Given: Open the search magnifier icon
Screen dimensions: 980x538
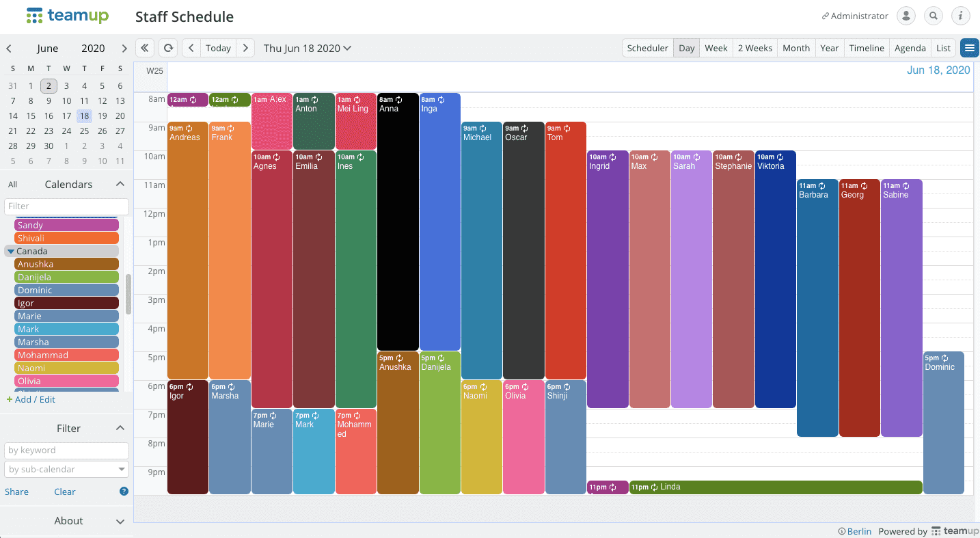Looking at the screenshot, I should pyautogui.click(x=933, y=16).
